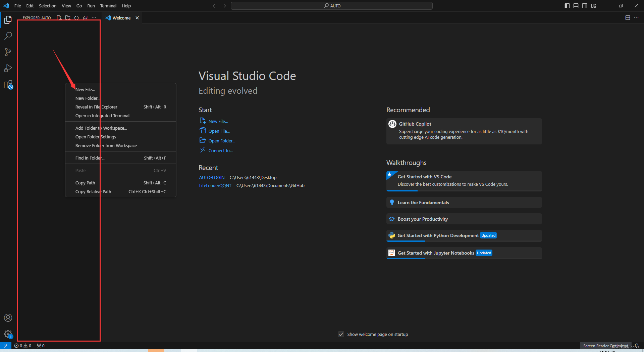Open recent folder LiteLoaderQQNT
This screenshot has width=644, height=352.
215,185
